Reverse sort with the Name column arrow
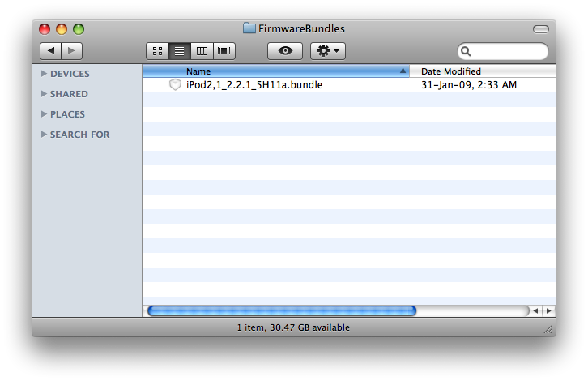 (403, 71)
